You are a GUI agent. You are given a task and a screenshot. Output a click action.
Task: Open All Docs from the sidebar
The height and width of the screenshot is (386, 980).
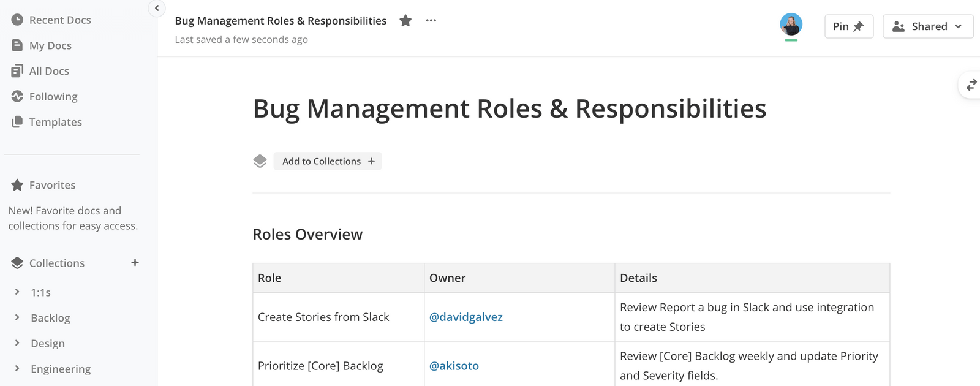click(49, 71)
